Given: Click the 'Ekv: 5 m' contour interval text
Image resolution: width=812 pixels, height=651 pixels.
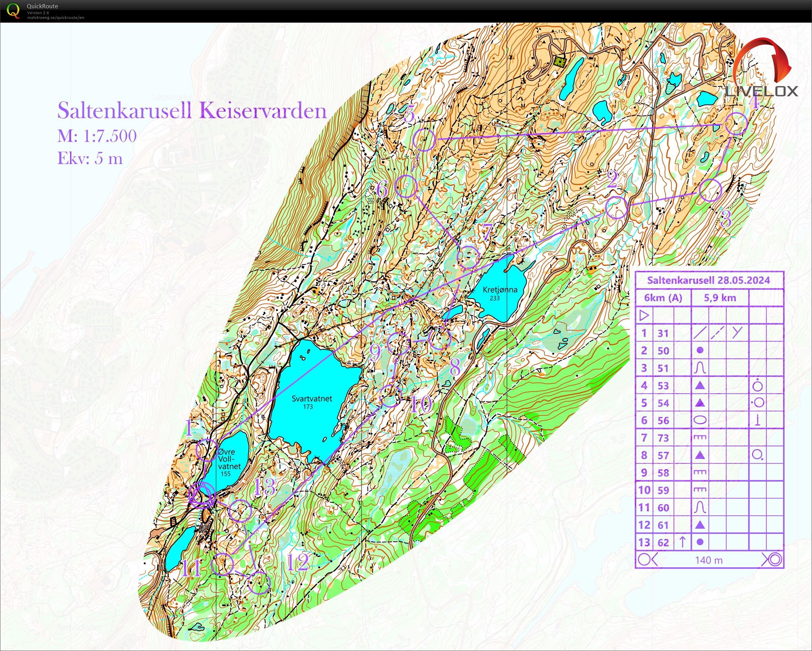Looking at the screenshot, I should point(90,158).
